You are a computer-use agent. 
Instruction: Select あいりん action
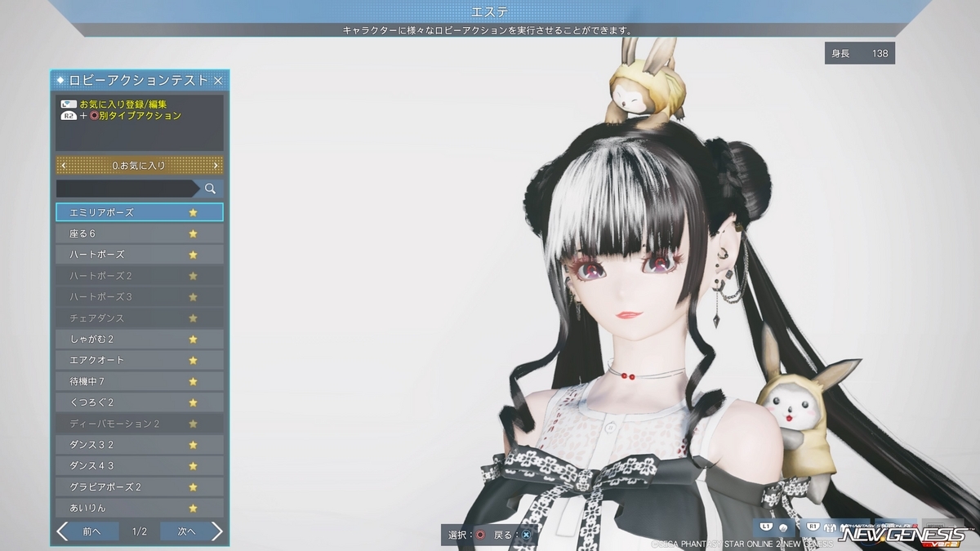coord(140,508)
